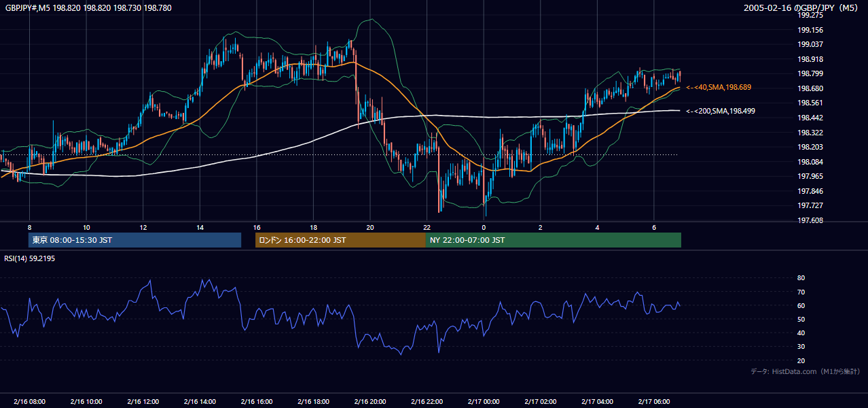Click price axis label 198.918
Image resolution: width=868 pixels, height=408 pixels.
(x=810, y=59)
